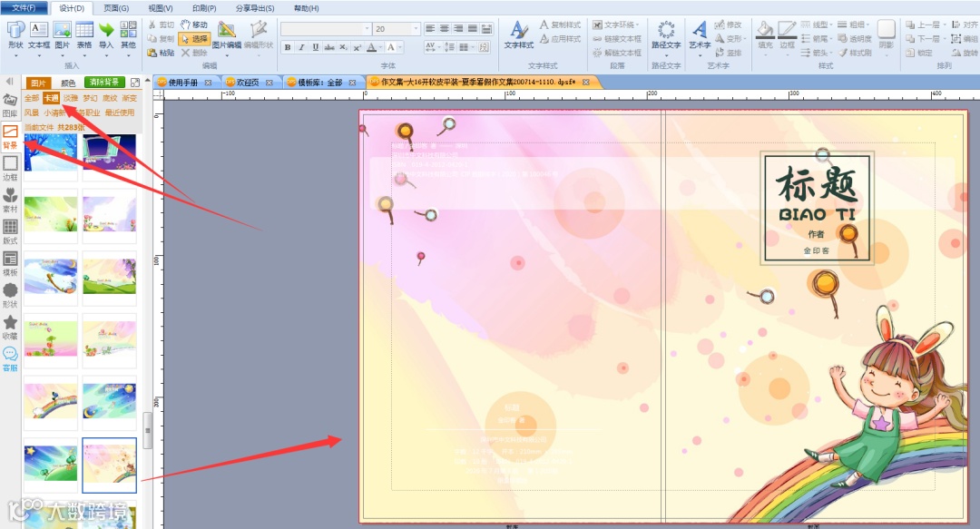Viewport: 980px width, 529px height.
Task: Open the 图片编辑 picture editing tool
Action: click(226, 35)
